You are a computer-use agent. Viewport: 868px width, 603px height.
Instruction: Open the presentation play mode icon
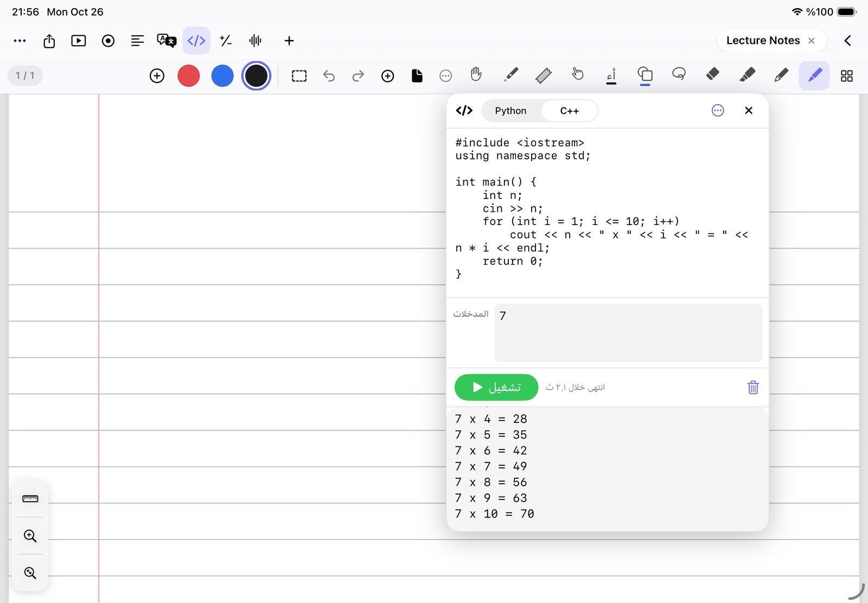tap(79, 41)
